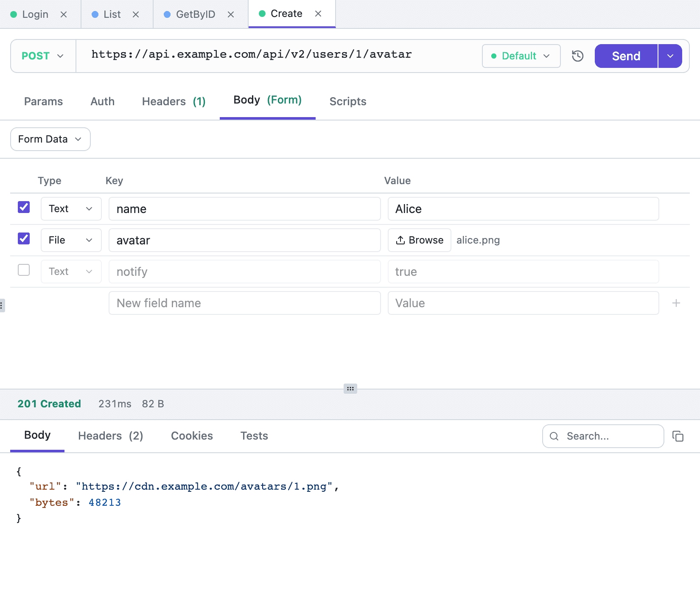Viewport: 700px width, 611px height.
Task: Click the New field name input
Action: tap(245, 303)
